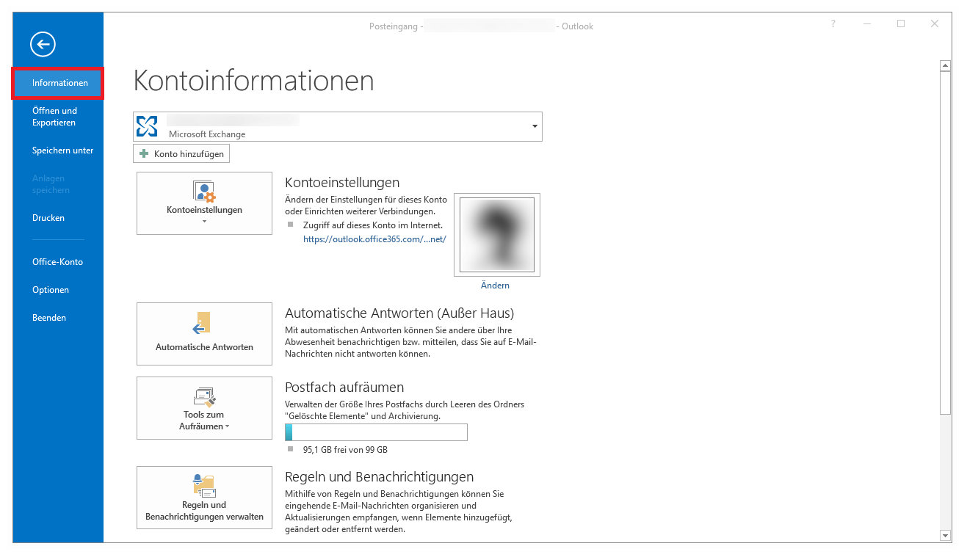Click the help question mark icon
Image resolution: width=967 pixels, height=560 pixels.
[833, 24]
